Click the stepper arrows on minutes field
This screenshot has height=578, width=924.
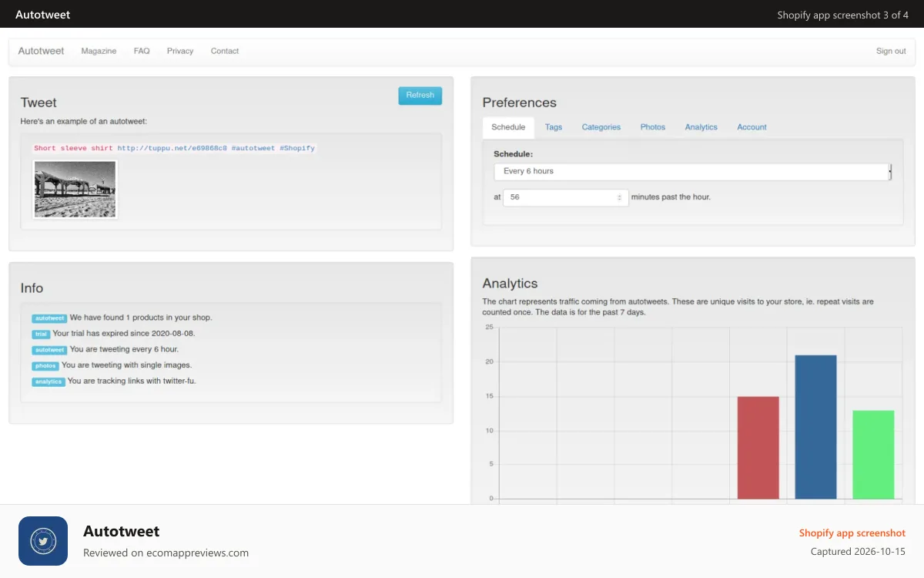pos(620,197)
